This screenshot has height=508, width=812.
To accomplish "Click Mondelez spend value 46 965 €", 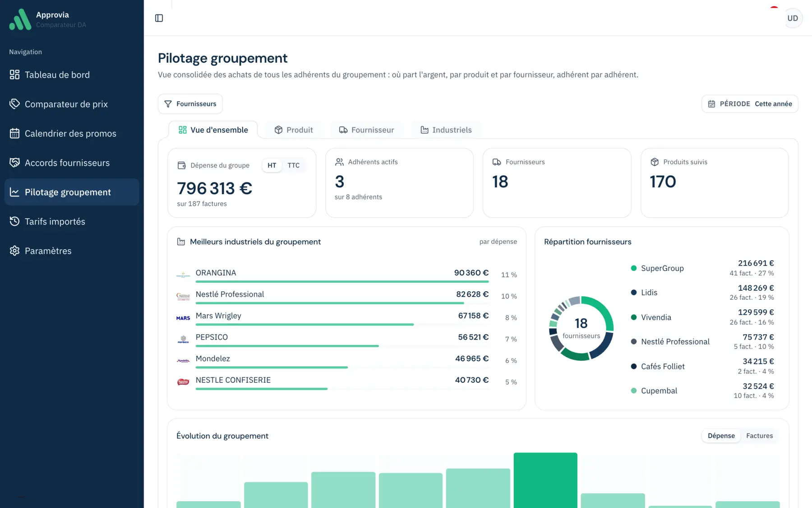I will [472, 359].
